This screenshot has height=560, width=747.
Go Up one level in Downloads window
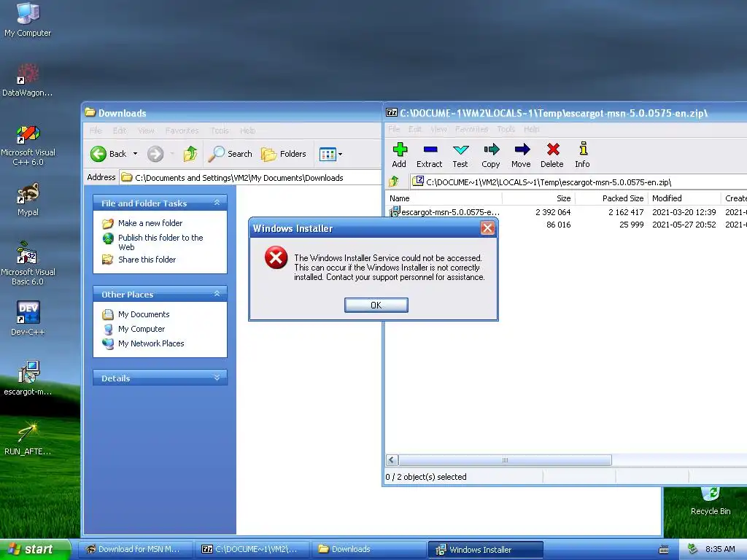click(x=190, y=154)
